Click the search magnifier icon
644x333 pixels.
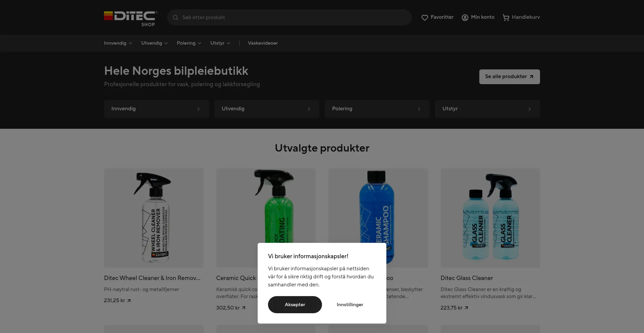coord(175,17)
